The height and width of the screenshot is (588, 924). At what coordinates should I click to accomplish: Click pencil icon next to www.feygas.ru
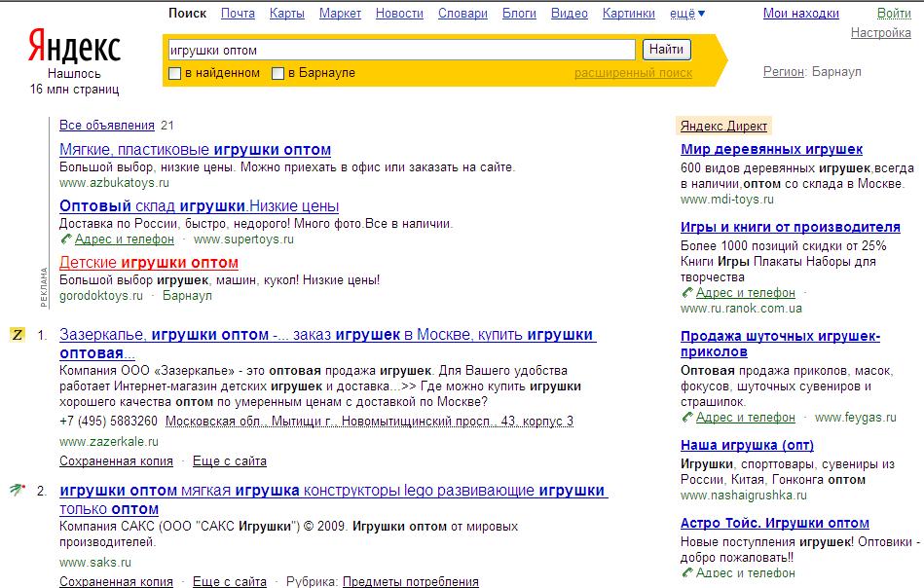click(686, 418)
